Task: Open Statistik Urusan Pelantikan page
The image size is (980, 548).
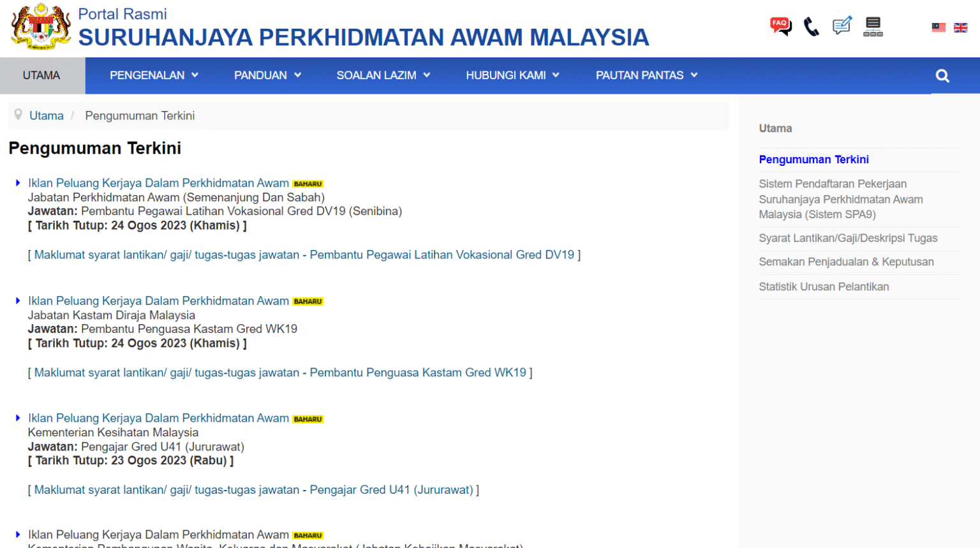Action: [x=824, y=286]
